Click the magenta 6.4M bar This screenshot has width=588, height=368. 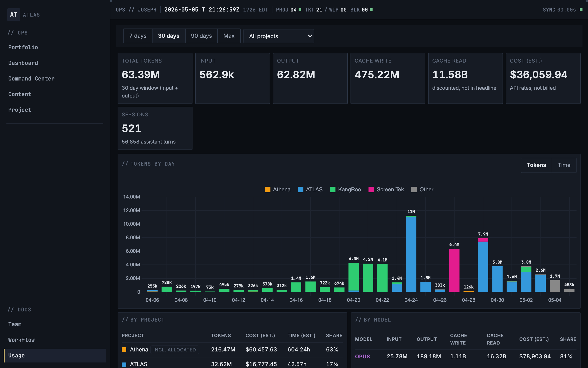(454, 270)
